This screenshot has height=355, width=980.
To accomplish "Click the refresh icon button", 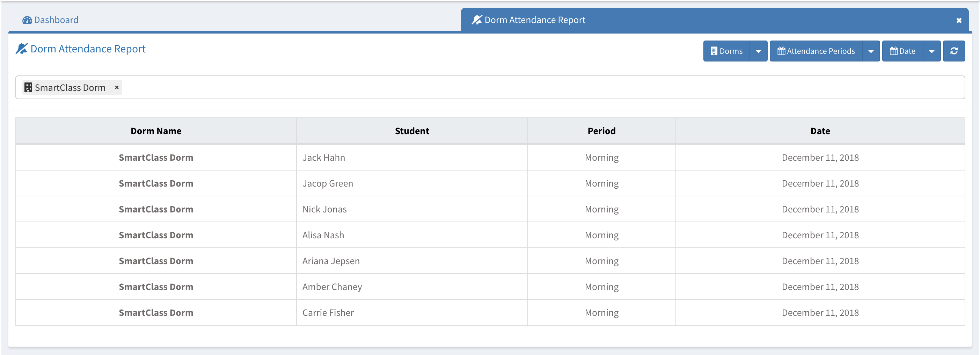I will 953,51.
